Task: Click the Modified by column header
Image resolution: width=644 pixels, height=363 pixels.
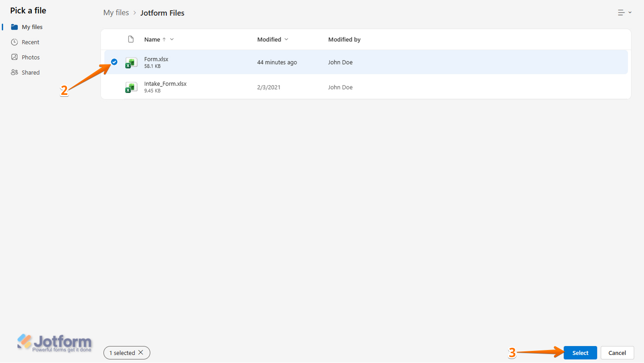Action: coord(344,39)
